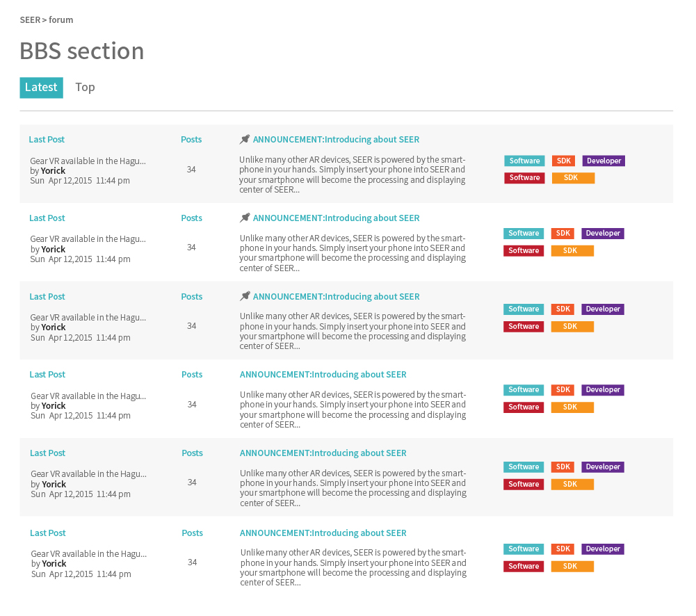Viewport: 696px width, 616px height.
Task: Click yellow-orange SDK tag in first thread
Action: coord(573,177)
